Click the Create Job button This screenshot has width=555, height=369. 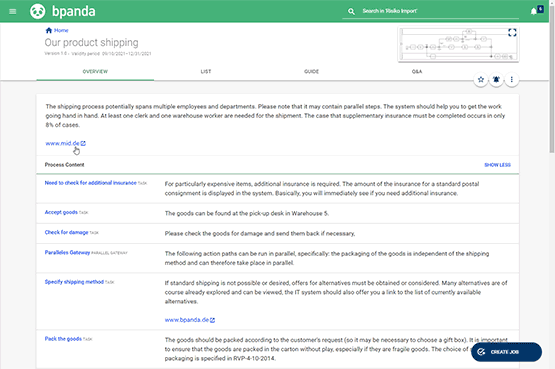(x=506, y=352)
